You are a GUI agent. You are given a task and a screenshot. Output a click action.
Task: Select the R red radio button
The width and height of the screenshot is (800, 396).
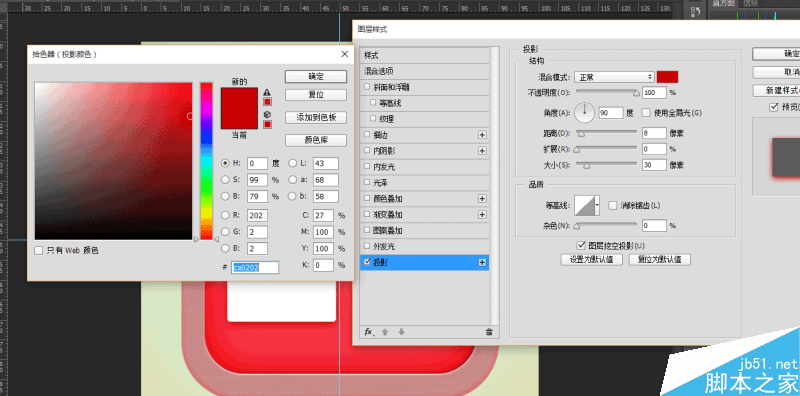pyautogui.click(x=225, y=215)
